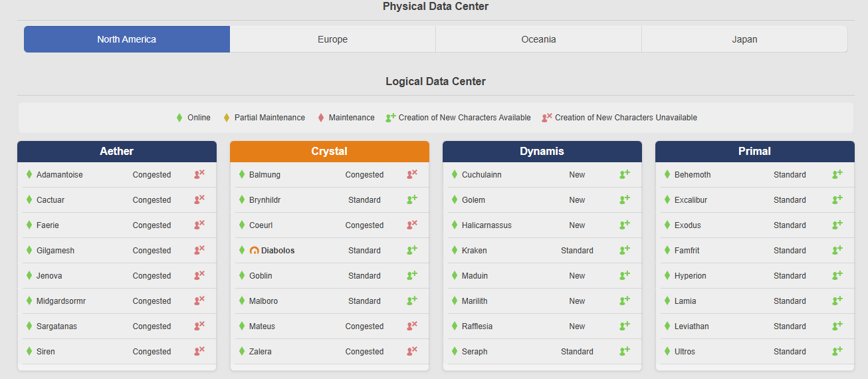The width and height of the screenshot is (868, 379).
Task: Click Congested status for Faerie
Action: (x=152, y=225)
